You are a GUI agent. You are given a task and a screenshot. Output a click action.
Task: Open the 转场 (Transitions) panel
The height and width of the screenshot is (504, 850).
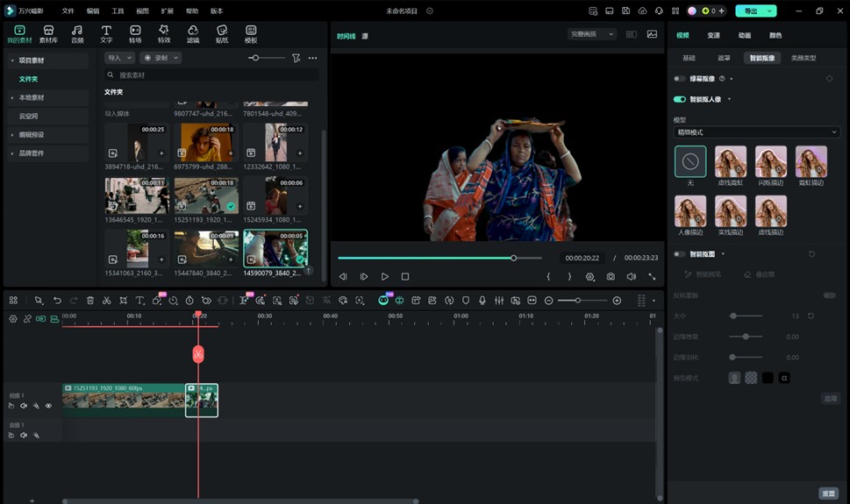[135, 34]
